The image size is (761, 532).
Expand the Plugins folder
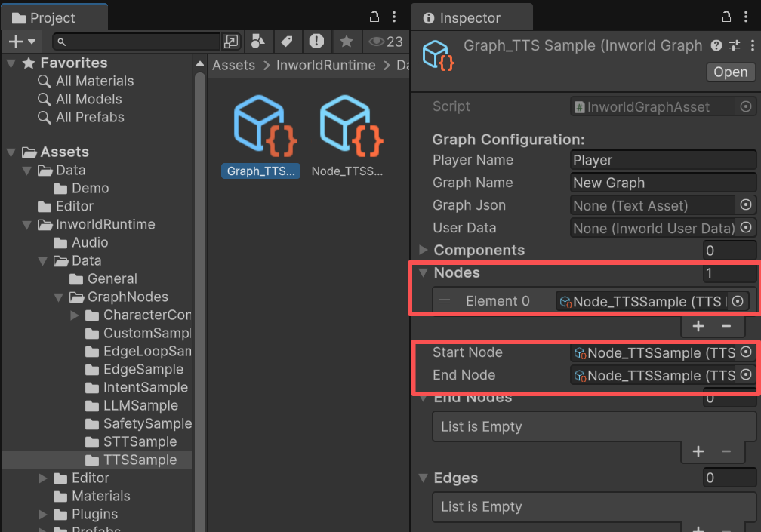[x=43, y=514]
